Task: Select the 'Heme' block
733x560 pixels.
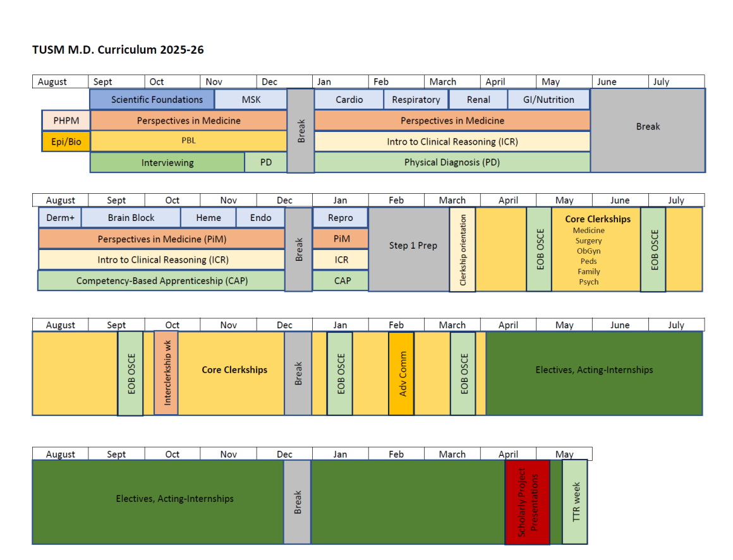Action: (x=209, y=218)
